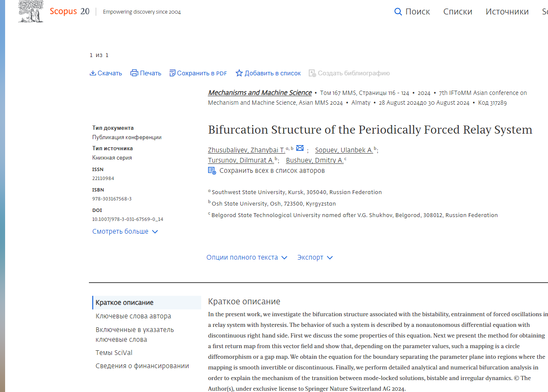Click the save all authors list icon

[212, 171]
